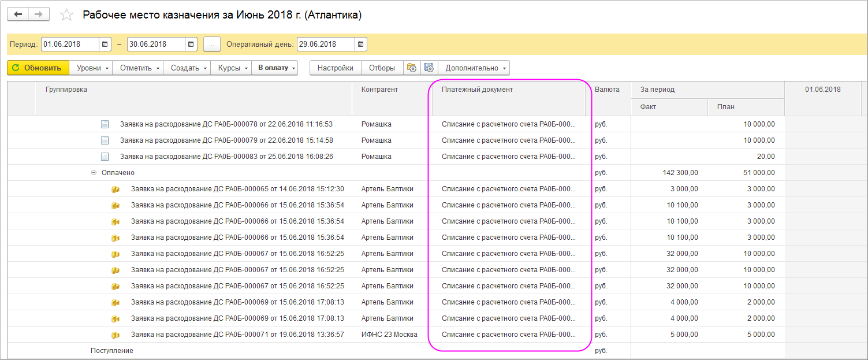868x360 pixels.
Task: Click into the period start date field
Action: (70, 44)
